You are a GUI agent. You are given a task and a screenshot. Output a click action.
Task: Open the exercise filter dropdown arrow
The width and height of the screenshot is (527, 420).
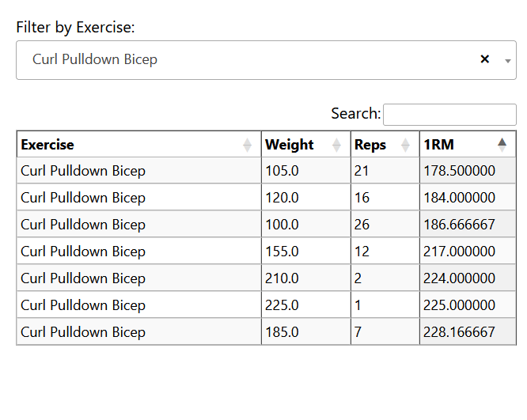pyautogui.click(x=508, y=61)
